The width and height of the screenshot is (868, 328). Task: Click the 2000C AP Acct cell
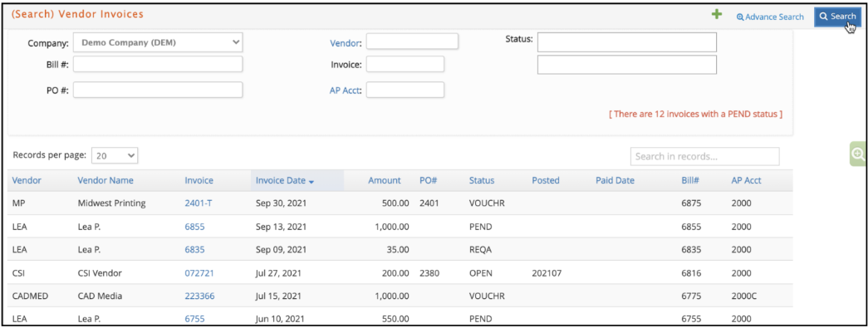743,296
